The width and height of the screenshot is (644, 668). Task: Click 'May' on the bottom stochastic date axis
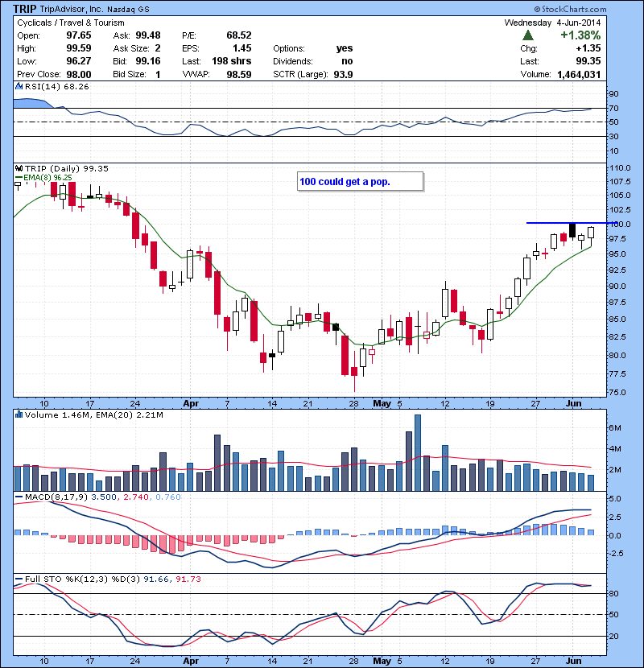point(382,661)
